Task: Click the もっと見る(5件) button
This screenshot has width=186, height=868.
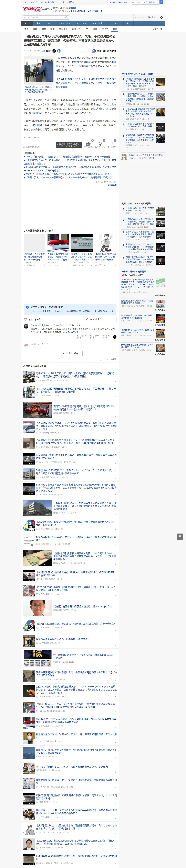Action: [x=70, y=353]
